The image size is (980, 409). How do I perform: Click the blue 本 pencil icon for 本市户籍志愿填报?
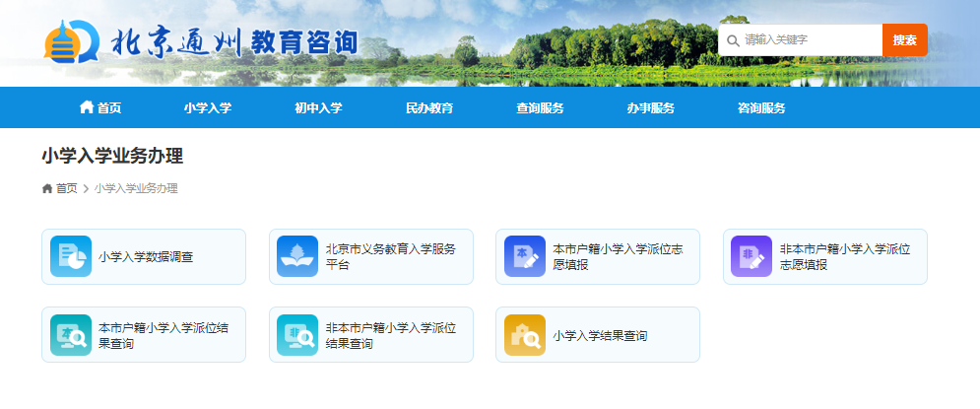point(525,256)
